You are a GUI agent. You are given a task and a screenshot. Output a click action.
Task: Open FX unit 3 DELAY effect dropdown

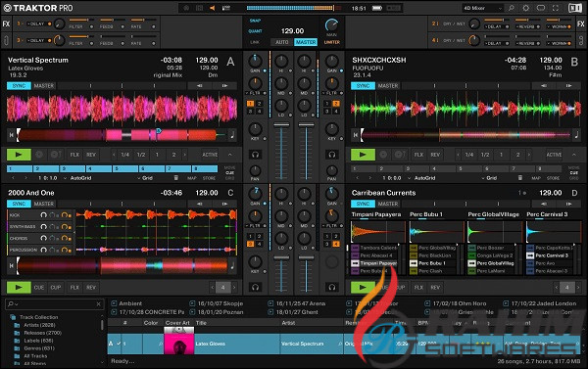click(x=37, y=40)
